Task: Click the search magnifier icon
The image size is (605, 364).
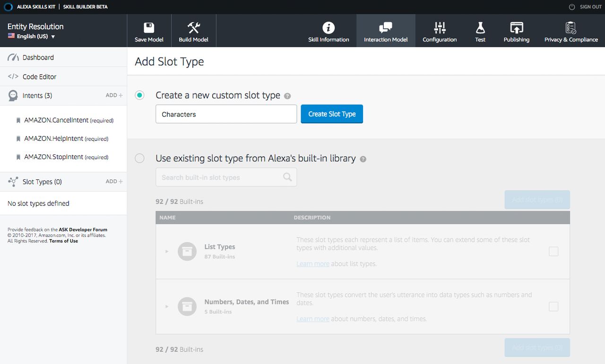Action: click(287, 177)
